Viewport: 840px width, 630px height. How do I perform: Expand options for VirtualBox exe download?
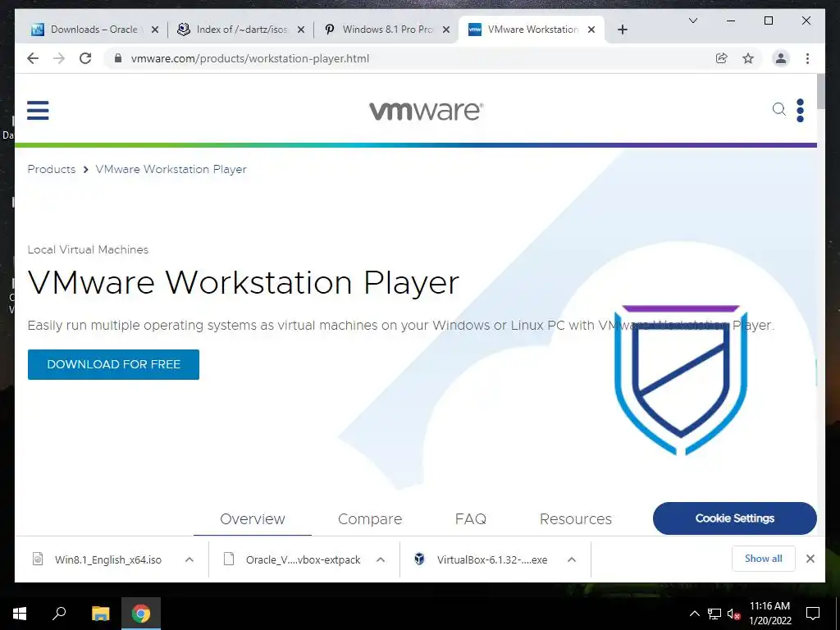point(572,559)
